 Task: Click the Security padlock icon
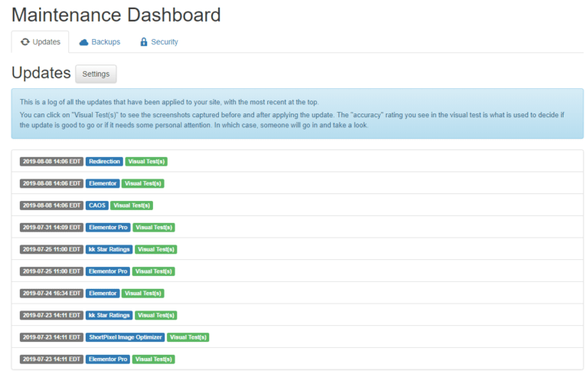(x=144, y=41)
